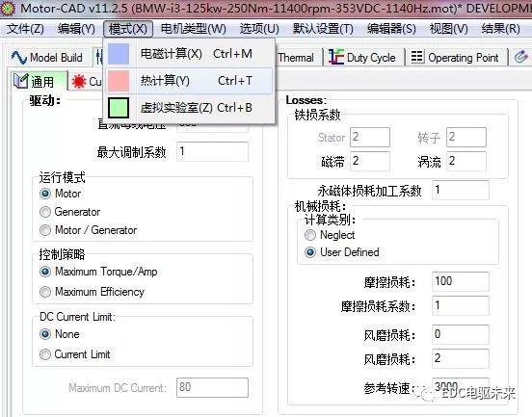Click the 转子 iron loss coefficient field
Viewport: 532px width, 417px height.
tap(466, 138)
